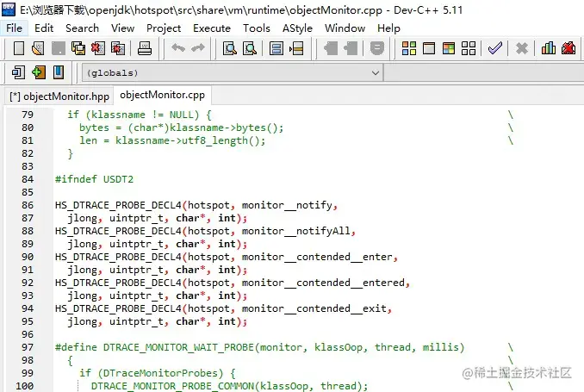This screenshot has width=584, height=392.
Task: Click the grayed Save icon
Action: pyautogui.click(x=58, y=48)
